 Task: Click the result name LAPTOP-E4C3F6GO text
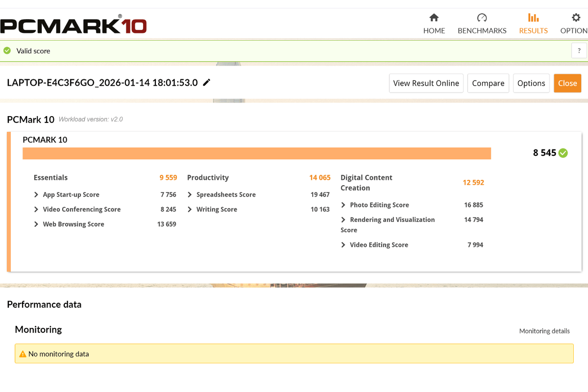102,83
